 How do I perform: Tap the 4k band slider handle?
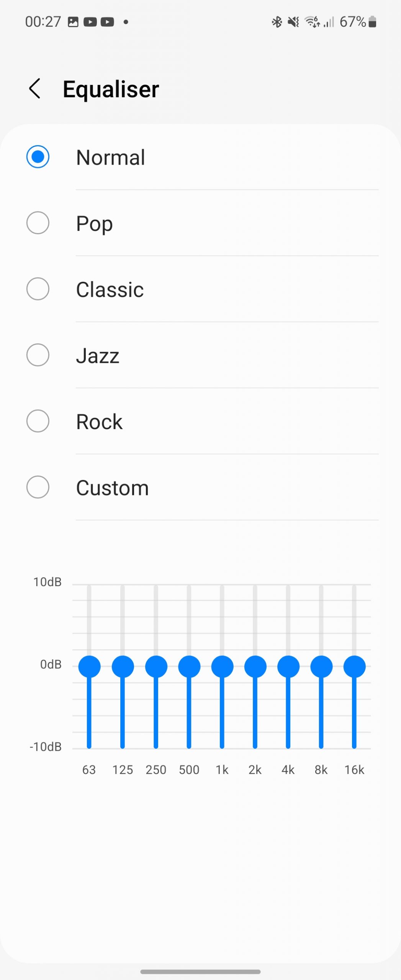click(288, 666)
